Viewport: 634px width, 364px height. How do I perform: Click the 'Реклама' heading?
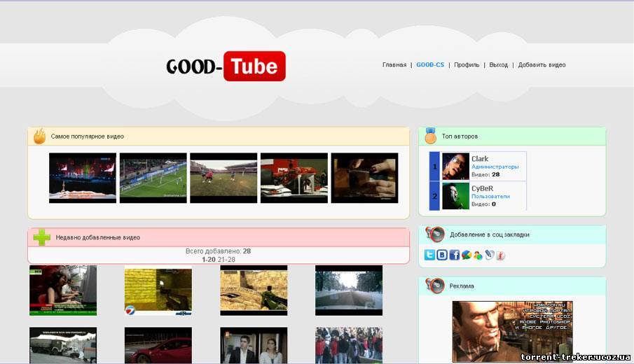point(462,286)
